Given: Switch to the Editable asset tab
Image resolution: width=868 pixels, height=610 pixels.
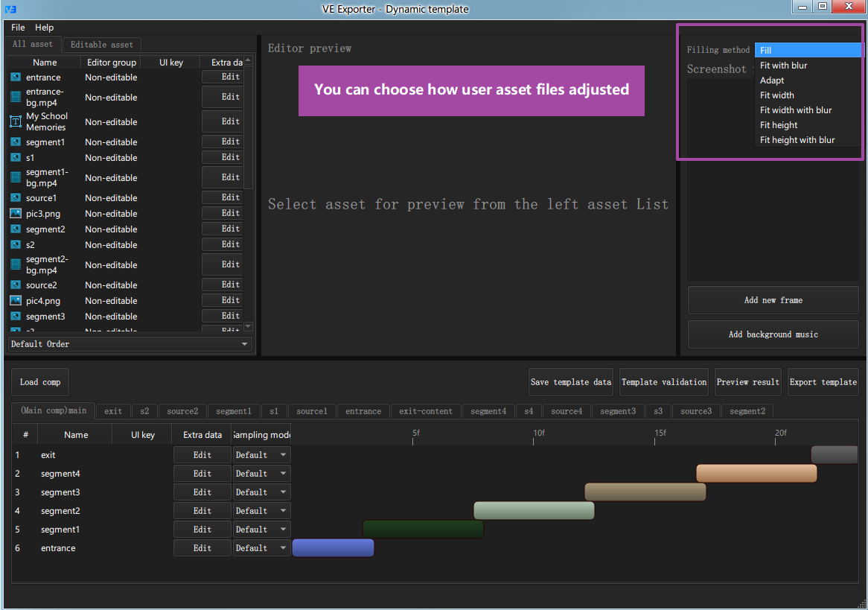Looking at the screenshot, I should (102, 45).
